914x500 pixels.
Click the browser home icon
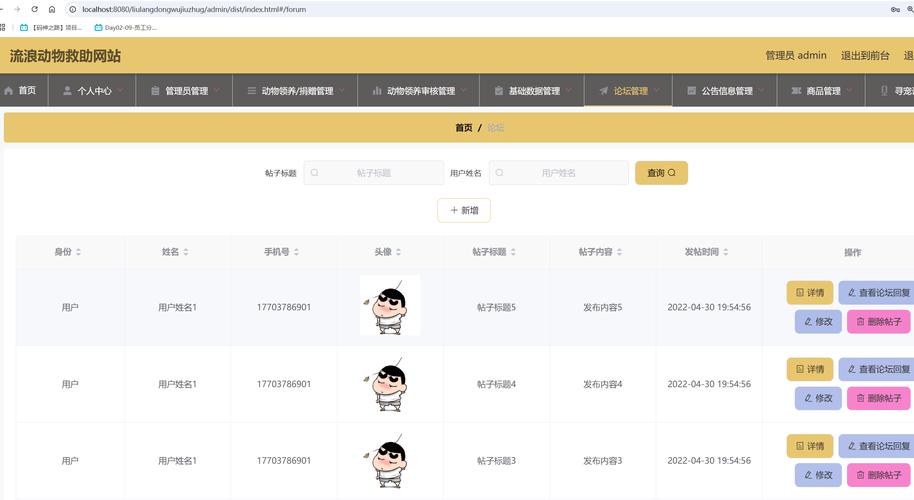point(52,9)
